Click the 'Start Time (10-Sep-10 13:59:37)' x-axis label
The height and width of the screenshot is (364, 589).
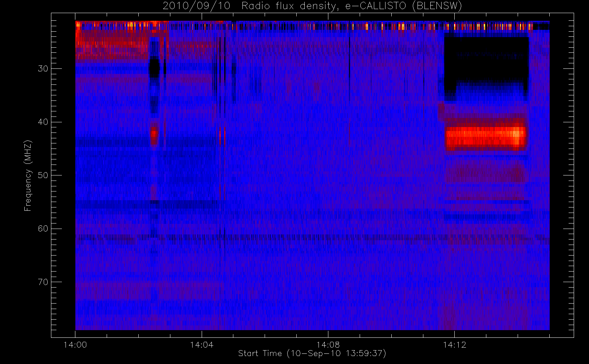(312, 353)
